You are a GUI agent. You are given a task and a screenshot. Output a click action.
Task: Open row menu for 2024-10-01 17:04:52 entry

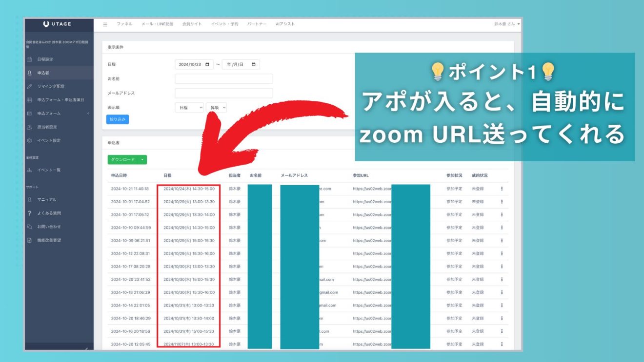(502, 202)
